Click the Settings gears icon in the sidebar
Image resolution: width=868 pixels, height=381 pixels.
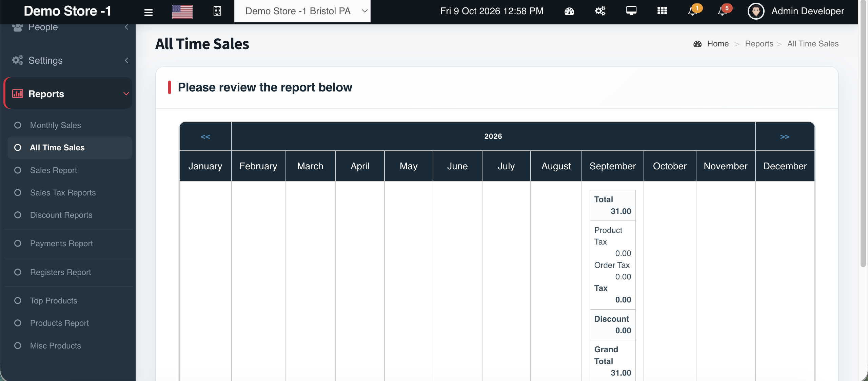point(18,60)
